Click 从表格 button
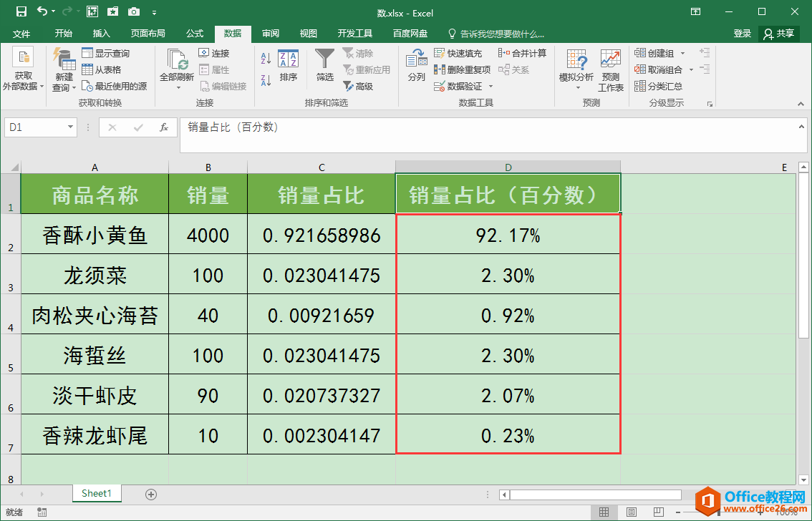This screenshot has width=812, height=521. point(102,70)
